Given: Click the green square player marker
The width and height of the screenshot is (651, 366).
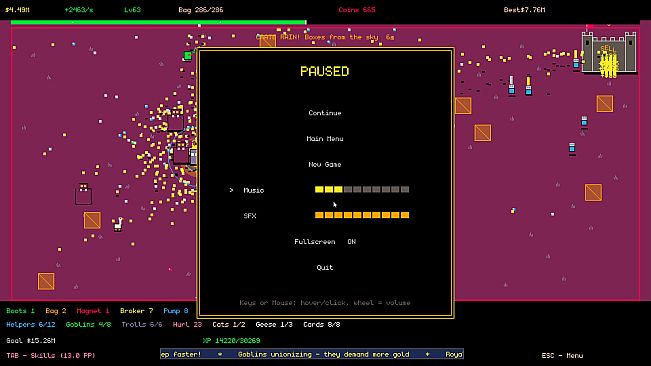Looking at the screenshot, I should (x=188, y=56).
